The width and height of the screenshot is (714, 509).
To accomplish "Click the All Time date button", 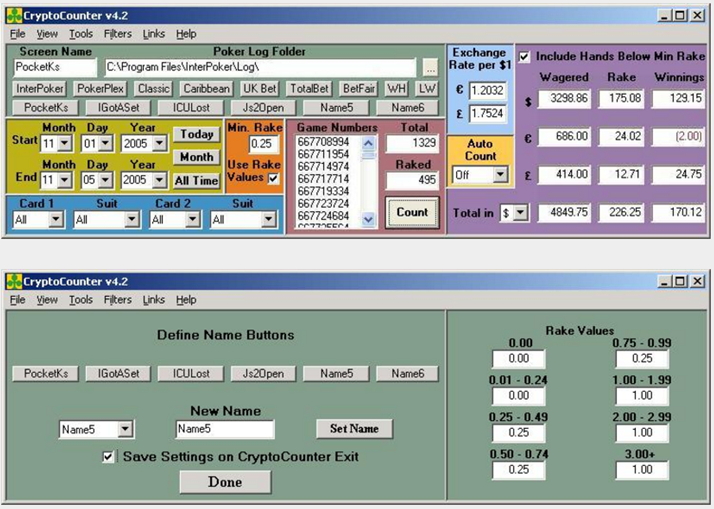I will tap(196, 181).
